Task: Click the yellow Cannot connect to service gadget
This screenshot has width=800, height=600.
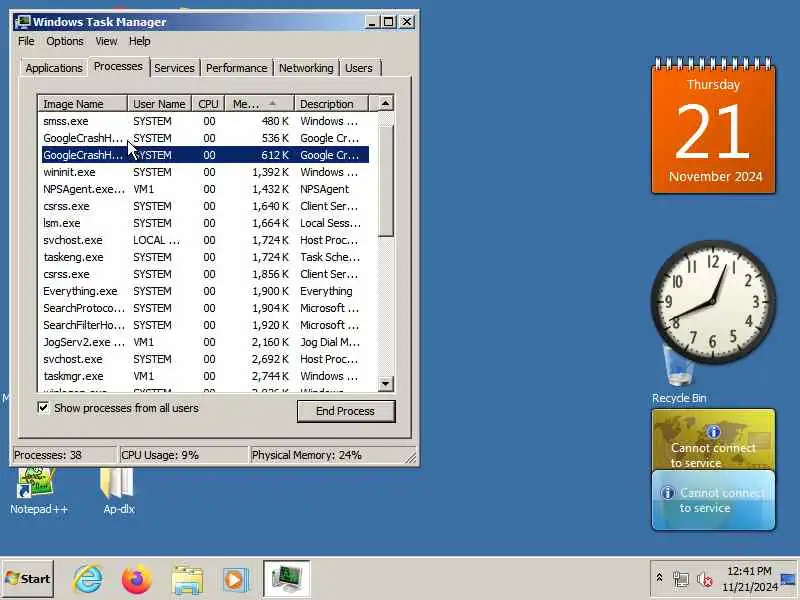Action: tap(713, 439)
